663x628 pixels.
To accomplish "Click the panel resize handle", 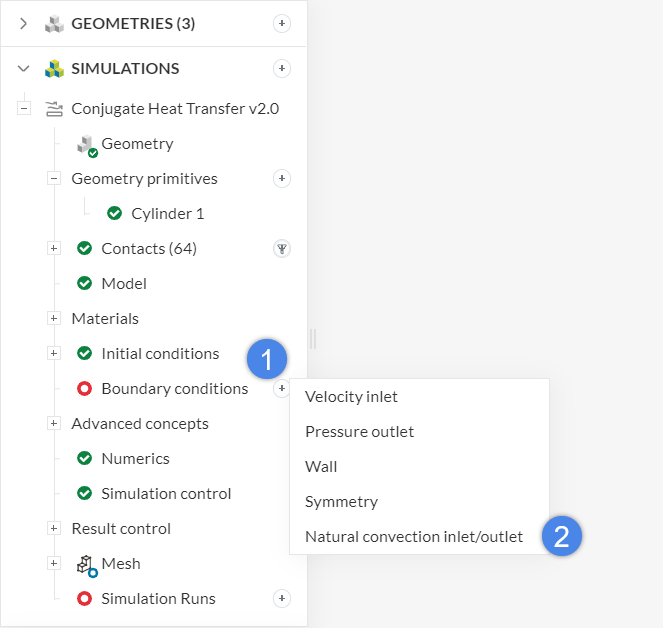I will 313,340.
